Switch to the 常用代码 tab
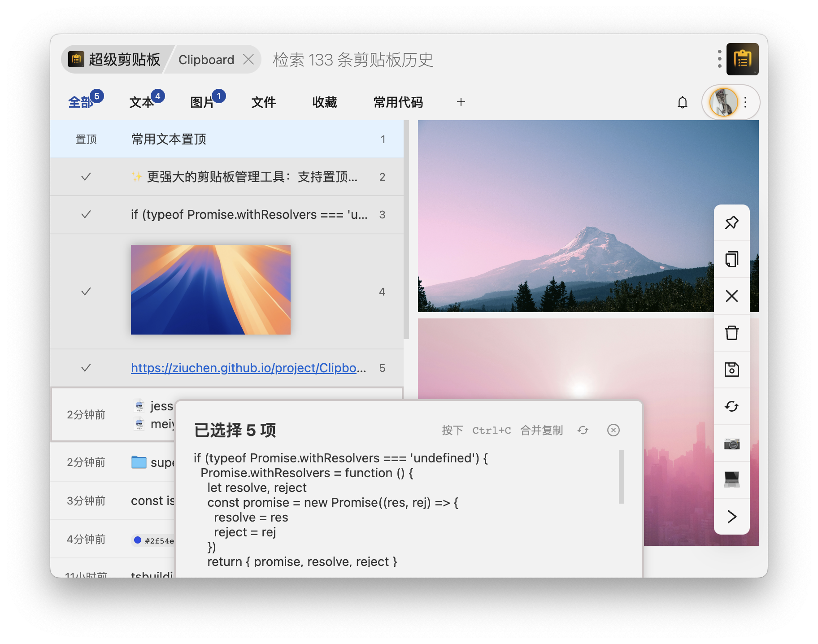 coord(398,102)
